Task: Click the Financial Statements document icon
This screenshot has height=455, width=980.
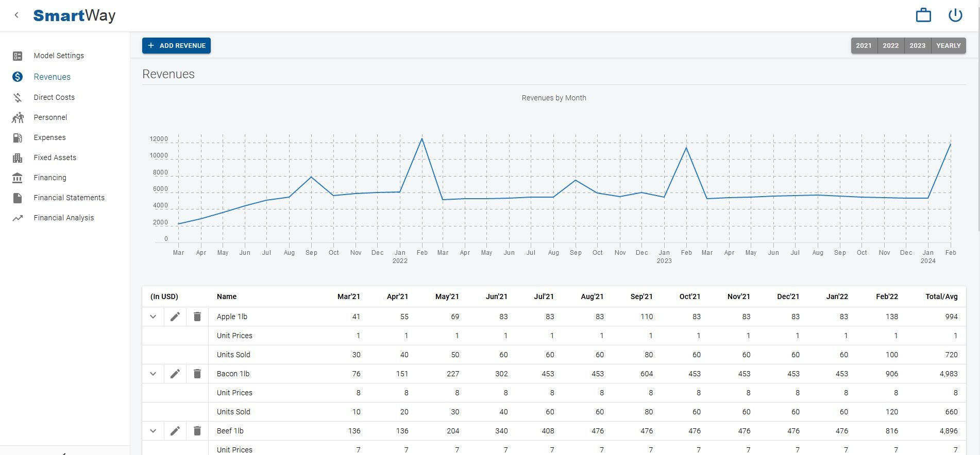Action: pos(18,198)
